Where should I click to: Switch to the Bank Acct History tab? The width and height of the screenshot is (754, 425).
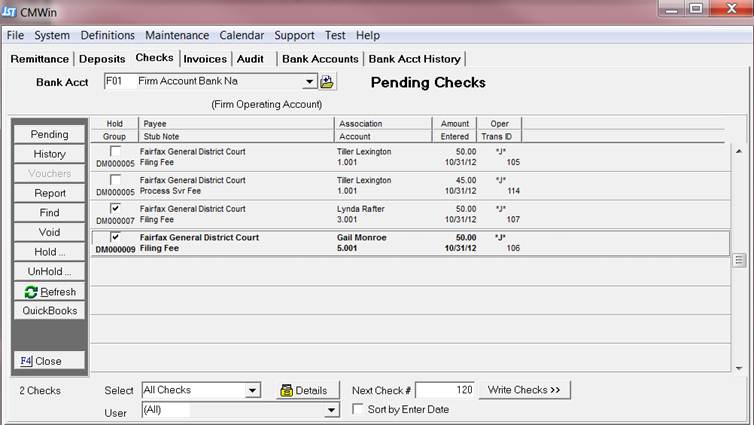click(x=415, y=59)
